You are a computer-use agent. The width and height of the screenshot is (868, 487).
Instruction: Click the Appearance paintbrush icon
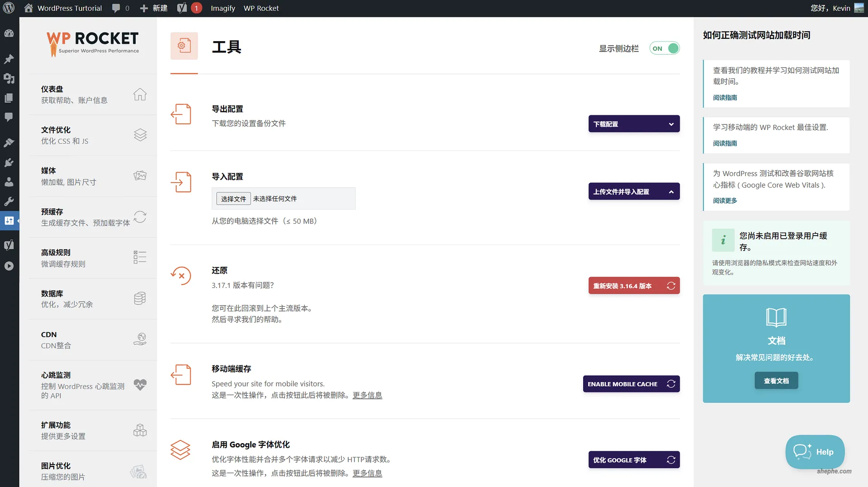tap(9, 143)
